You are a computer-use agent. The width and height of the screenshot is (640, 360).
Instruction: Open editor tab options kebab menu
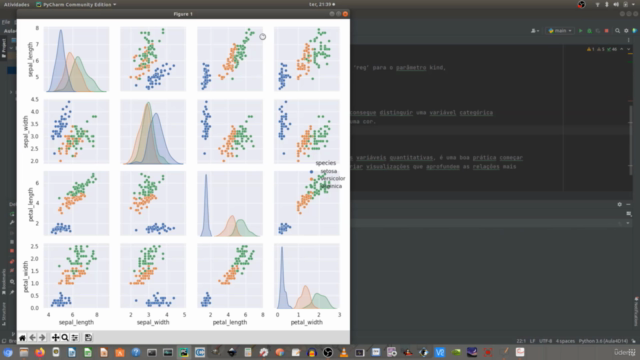point(629,40)
